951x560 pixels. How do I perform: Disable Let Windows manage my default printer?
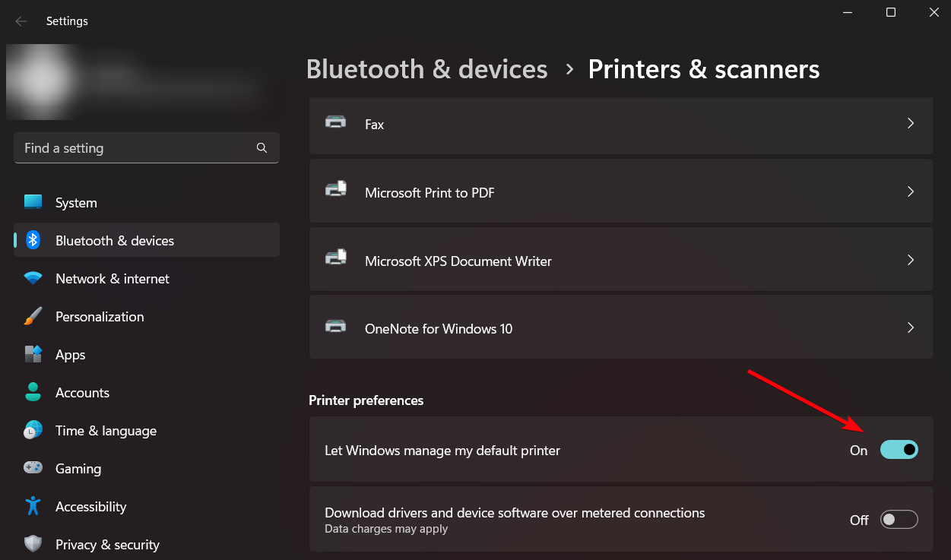[899, 450]
